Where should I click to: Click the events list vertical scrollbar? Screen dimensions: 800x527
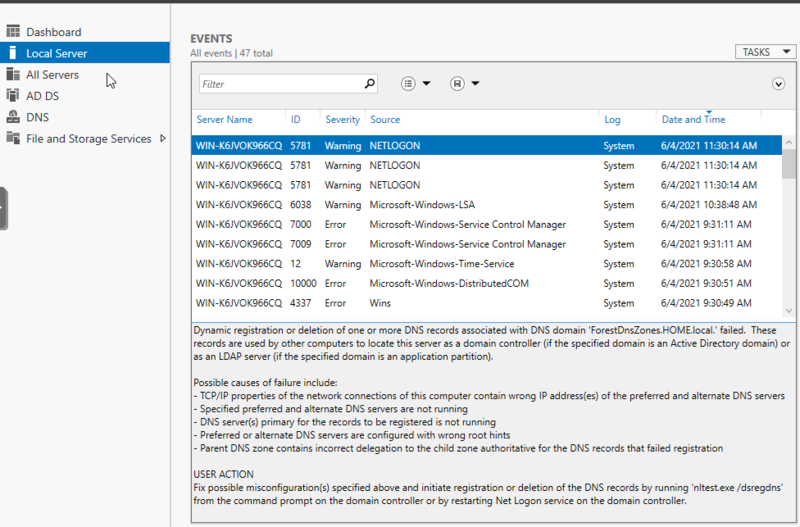tap(789, 230)
